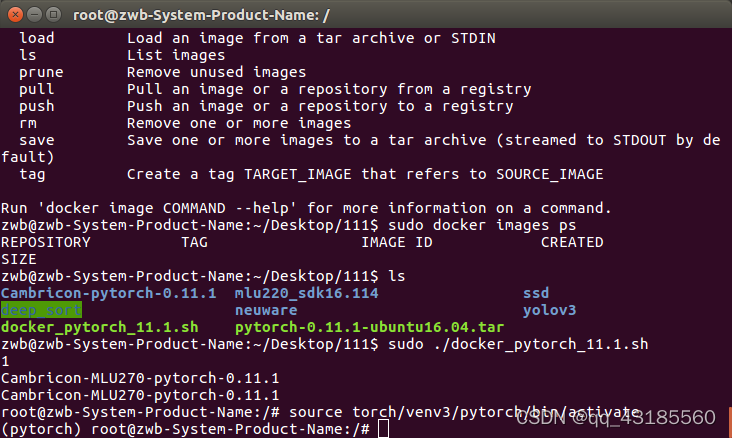This screenshot has height=438, width=732.
Task: Click the window title root@zwb-System-Product-Name
Action: coord(201,15)
